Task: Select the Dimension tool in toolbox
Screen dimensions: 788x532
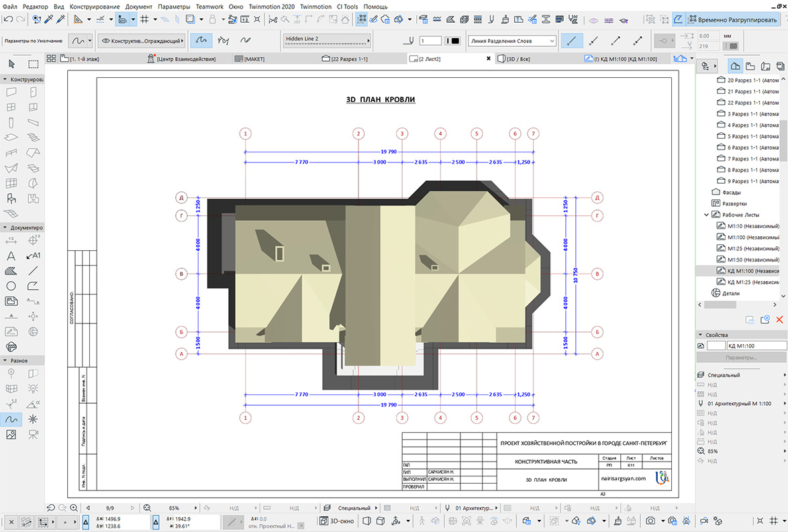Action: [11, 241]
